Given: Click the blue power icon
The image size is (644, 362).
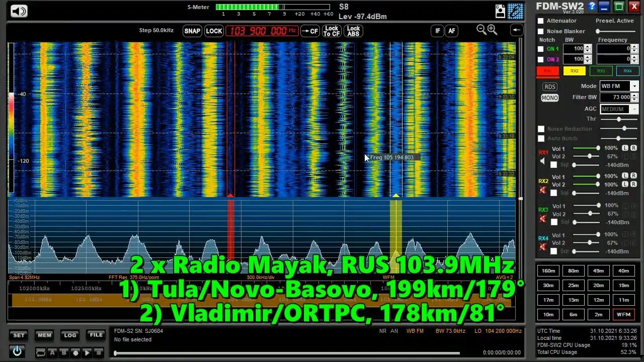Looking at the screenshot, I should (x=17, y=351).
